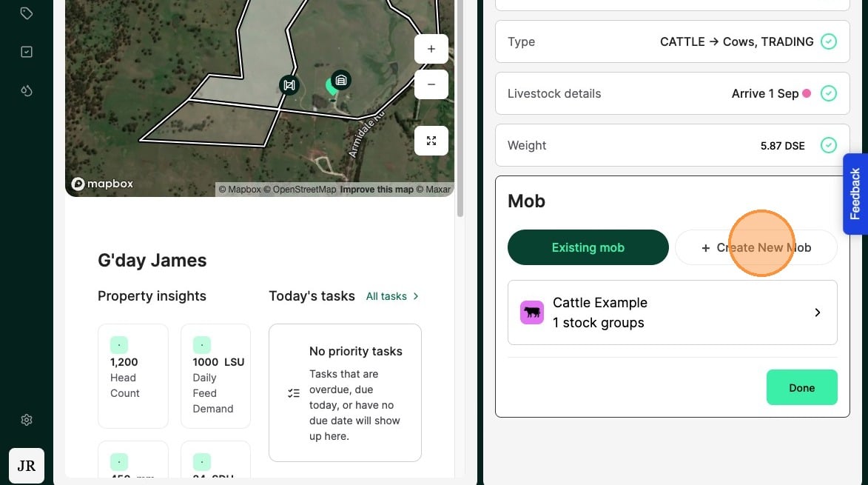Screen dimensions: 868x485
Task: Click the No priority tasks card
Action: point(345,392)
